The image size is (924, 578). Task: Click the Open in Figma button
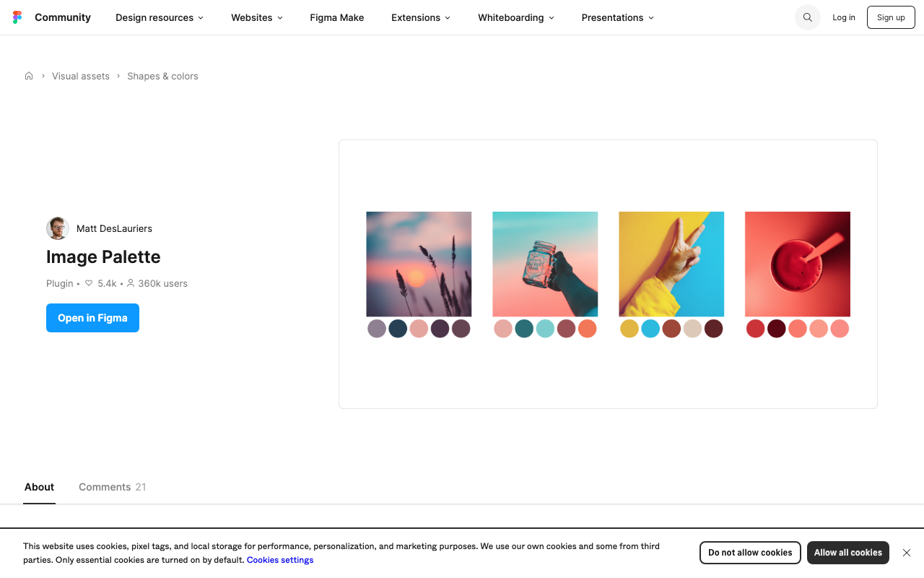pos(92,318)
